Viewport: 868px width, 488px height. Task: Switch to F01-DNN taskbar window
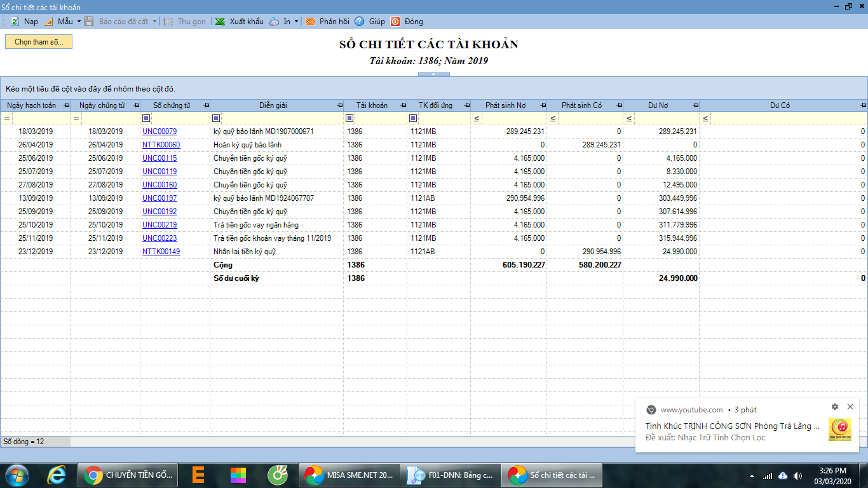[450, 475]
